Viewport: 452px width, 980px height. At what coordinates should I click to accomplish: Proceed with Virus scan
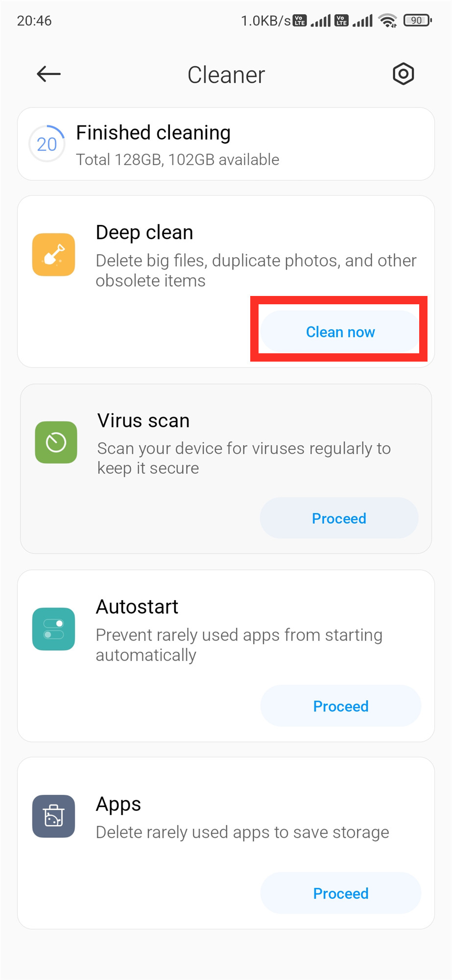(339, 518)
